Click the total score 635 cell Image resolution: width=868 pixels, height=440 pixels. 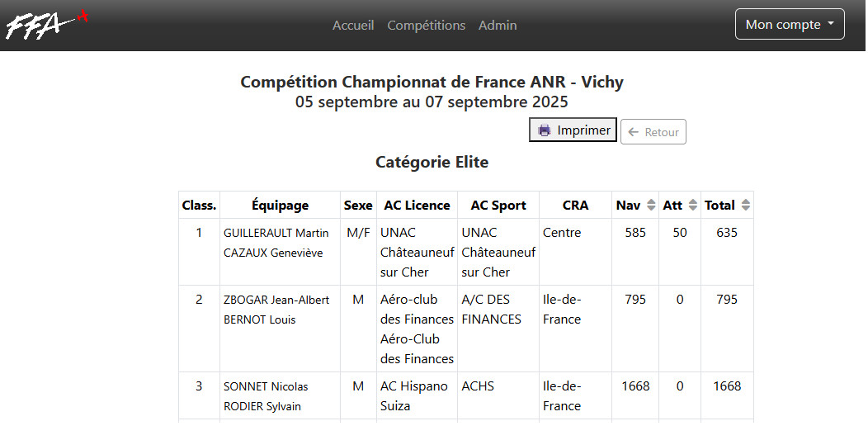click(x=727, y=233)
